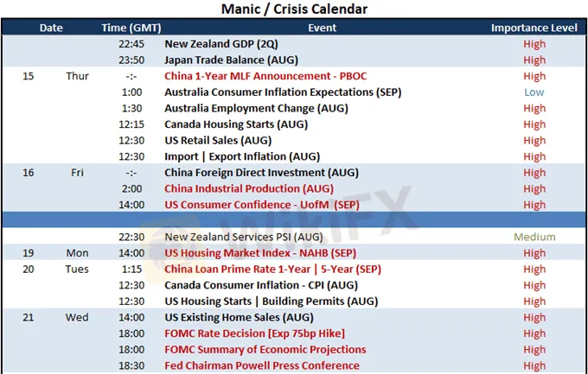588x374 pixels.
Task: Select Australia Employment Change (AUG) event
Action: click(256, 108)
